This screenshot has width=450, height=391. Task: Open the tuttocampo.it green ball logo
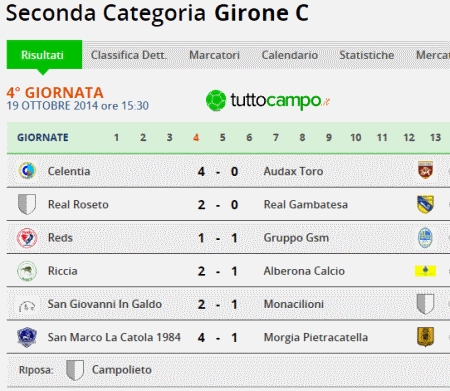pos(216,100)
